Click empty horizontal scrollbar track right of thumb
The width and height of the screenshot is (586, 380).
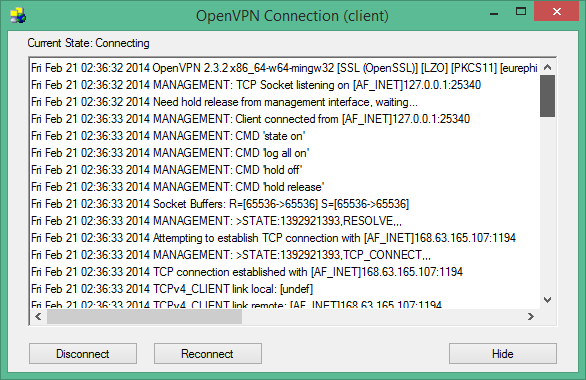(382, 317)
